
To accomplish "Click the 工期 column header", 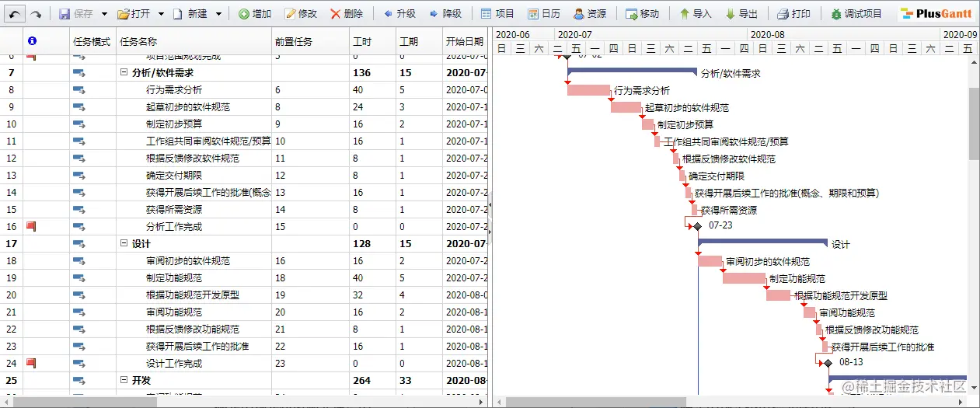I will coord(419,41).
